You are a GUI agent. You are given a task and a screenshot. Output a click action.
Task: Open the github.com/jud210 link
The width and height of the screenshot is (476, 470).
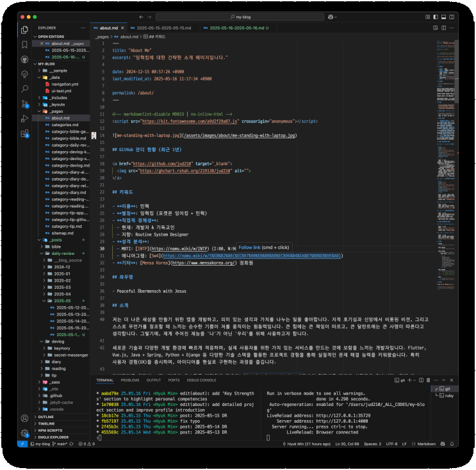tap(162, 164)
